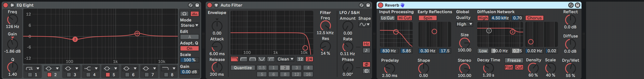Click EQ Eight Scale 100 % field
This screenshot has height=79, width=644.
pos(190,60)
